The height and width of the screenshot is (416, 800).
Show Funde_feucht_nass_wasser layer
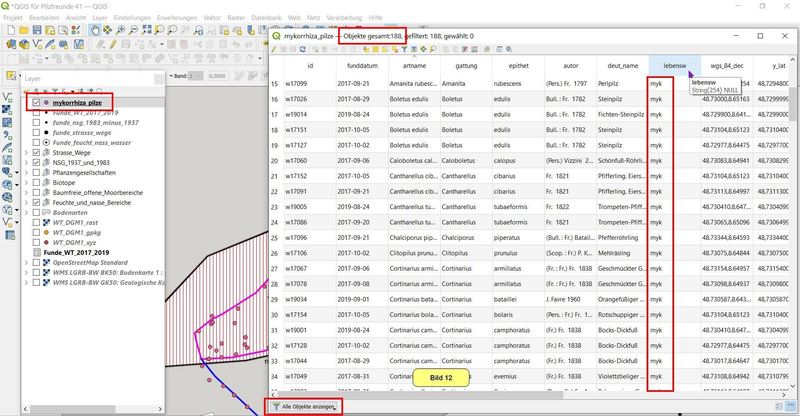[x=36, y=142]
